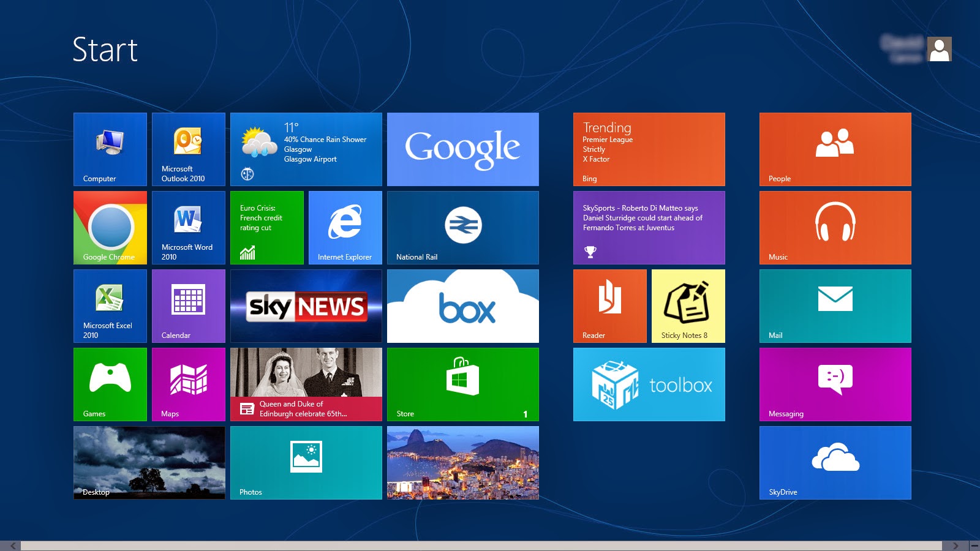Open the SkySports Daniel Sturridge headline
Image resolution: width=980 pixels, height=551 pixels.
tap(649, 227)
